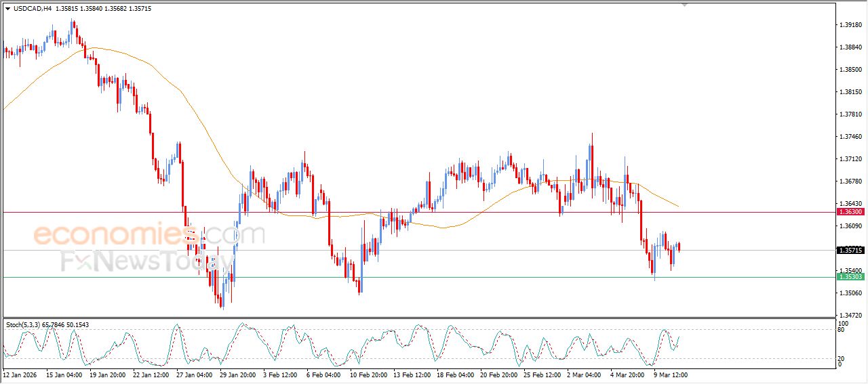Click the 9 Mar 12:00 time label
The height and width of the screenshot is (384, 868).
coord(671,375)
